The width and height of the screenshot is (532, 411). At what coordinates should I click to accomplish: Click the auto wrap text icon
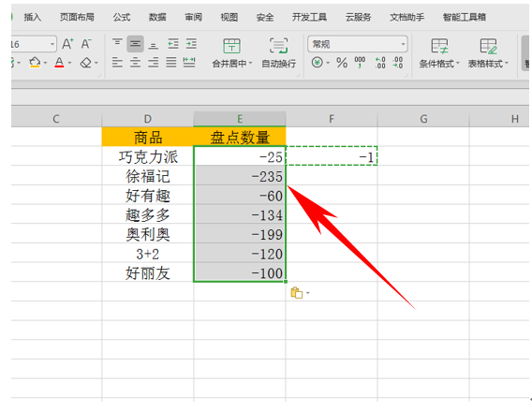[x=278, y=52]
